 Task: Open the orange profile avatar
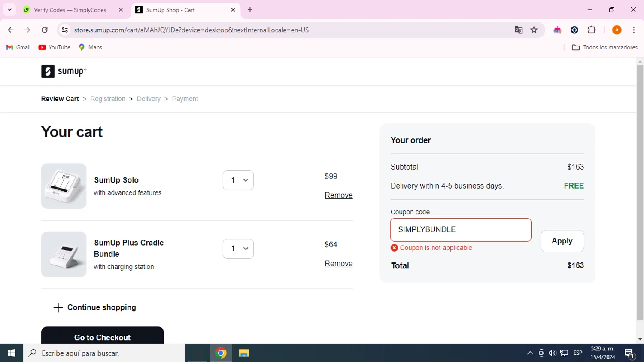pos(617,30)
